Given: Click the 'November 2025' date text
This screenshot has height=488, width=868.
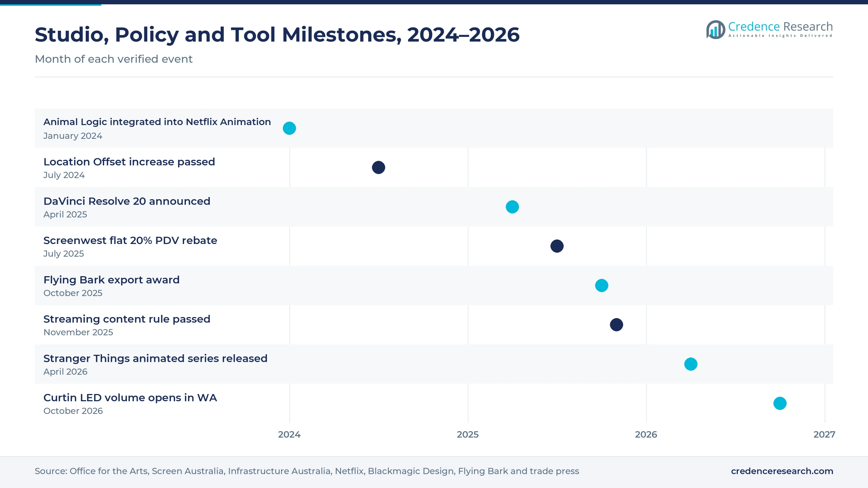Looking at the screenshot, I should point(78,332).
